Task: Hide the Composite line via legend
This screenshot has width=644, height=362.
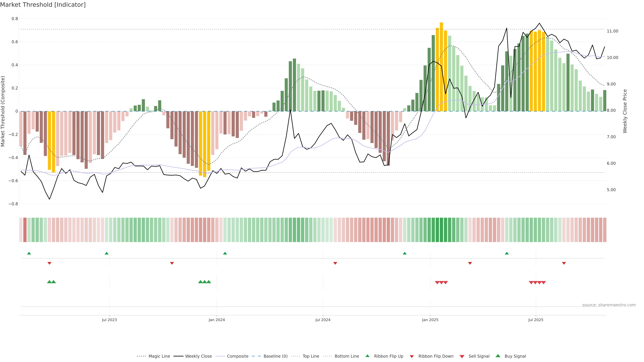Action: point(237,356)
